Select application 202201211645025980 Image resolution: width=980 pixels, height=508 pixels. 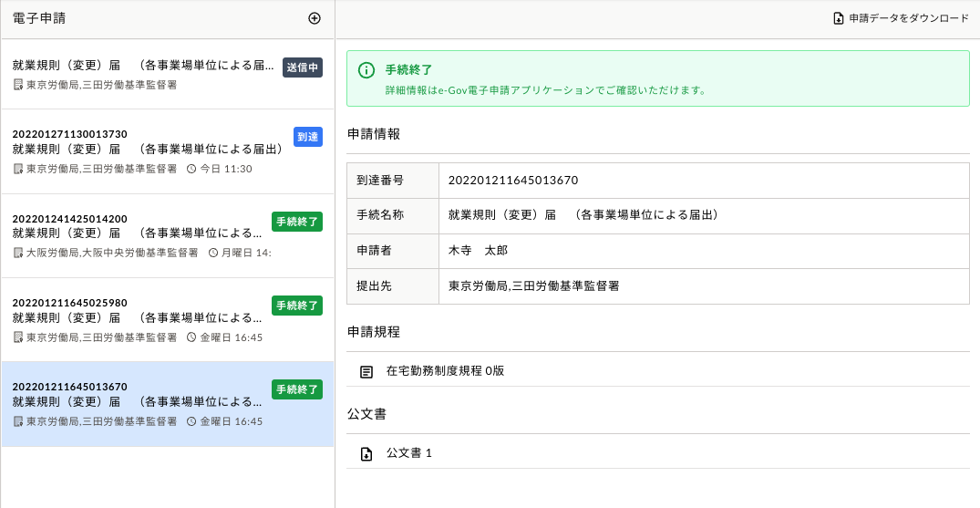[137, 319]
